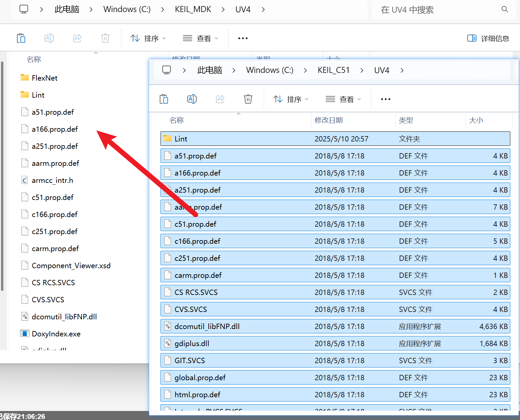Click 4,636 KB size cell
This screenshot has height=420, width=520.
(x=494, y=326)
